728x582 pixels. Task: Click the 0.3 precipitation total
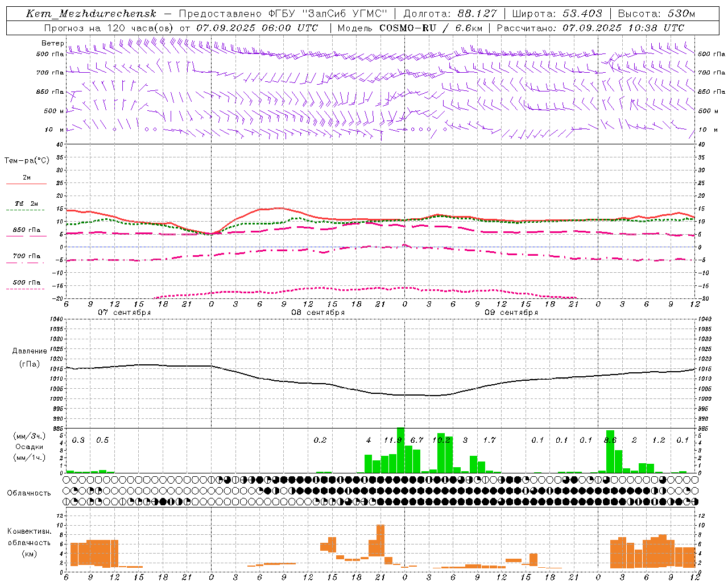(x=78, y=440)
